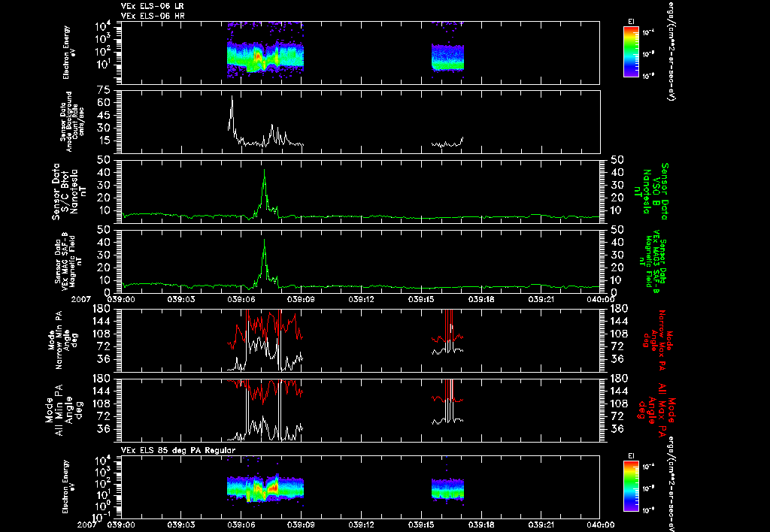The image size is (770, 532).
Task: Click "039:12" on the bottom time axis
Action: 362,524
